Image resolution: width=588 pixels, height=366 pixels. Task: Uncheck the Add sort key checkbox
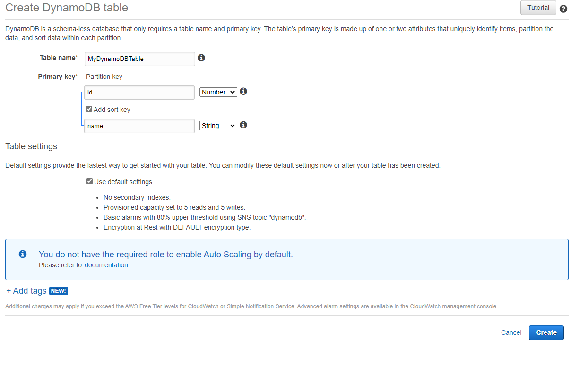click(89, 109)
